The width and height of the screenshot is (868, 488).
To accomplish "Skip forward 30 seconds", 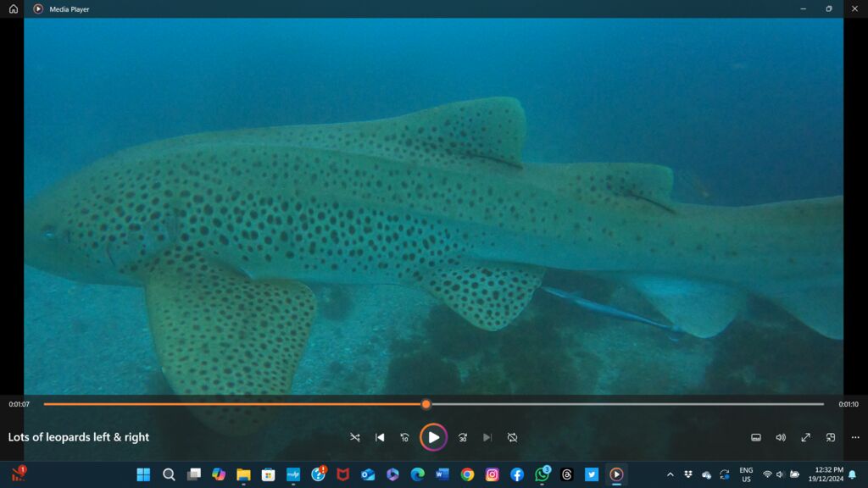I will click(x=463, y=437).
